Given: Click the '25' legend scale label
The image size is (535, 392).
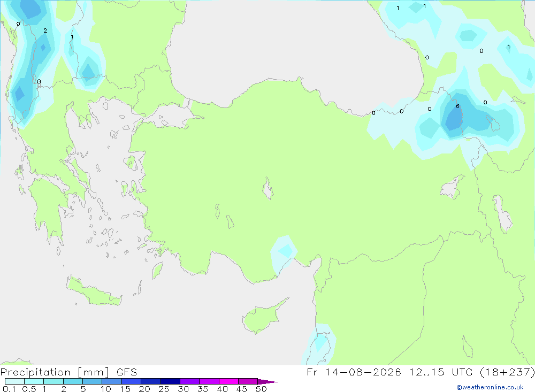Looking at the screenshot, I should coord(164,389).
